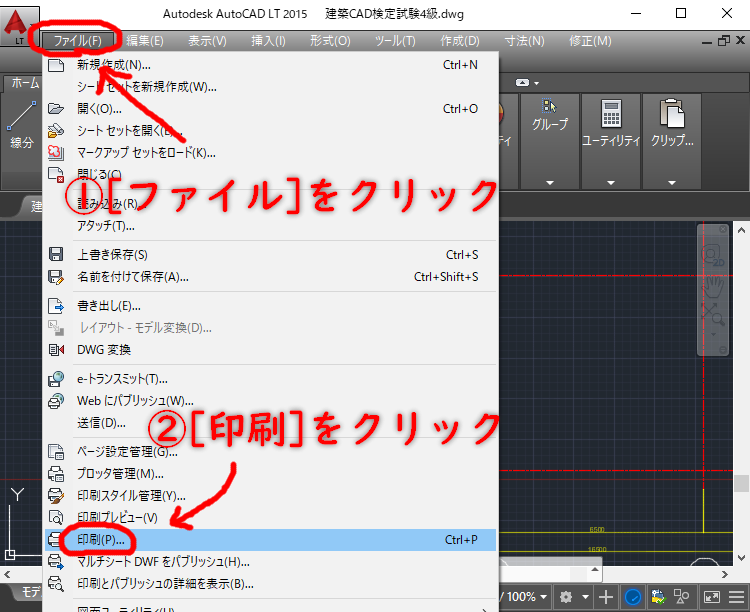This screenshot has height=612, width=750.
Task: Choose アタッチ(T)... menu item
Action: (270, 225)
